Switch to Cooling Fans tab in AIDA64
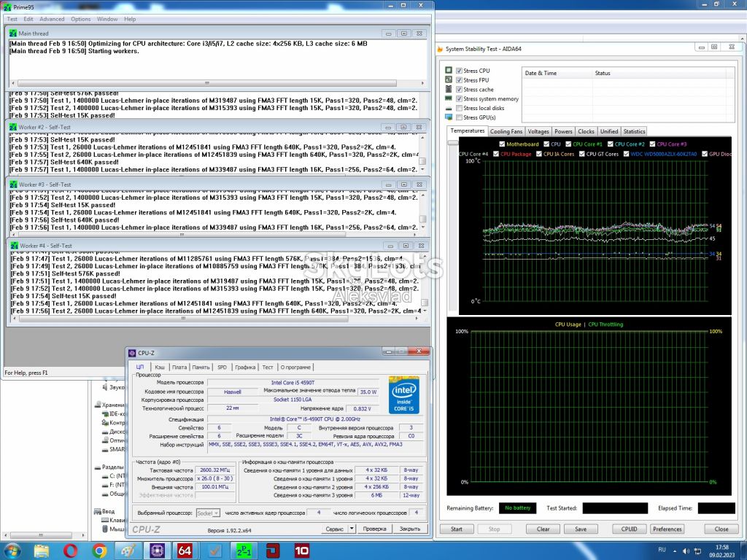Image resolution: width=747 pixels, height=560 pixels. [x=506, y=131]
